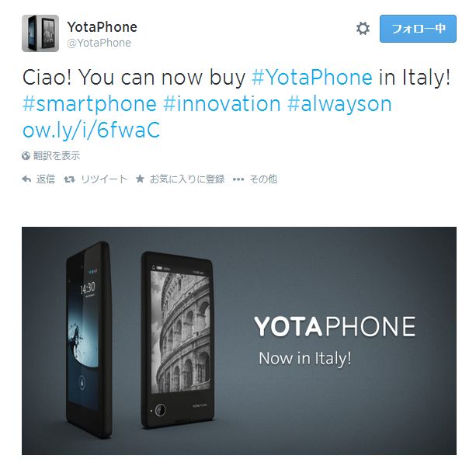Image resolution: width=476 pixels, height=466 pixels.
Task: Open the three-dot その他 menu
Action: pos(238,179)
